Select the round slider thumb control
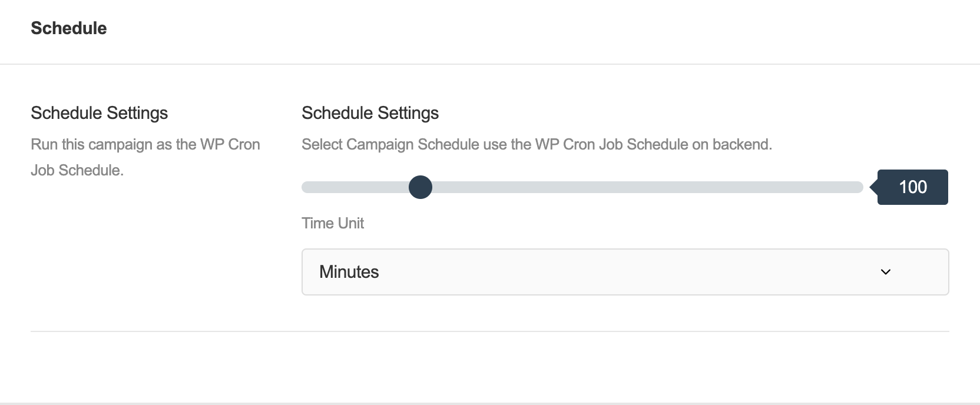Screen dimensions: 980x405 tap(421, 187)
